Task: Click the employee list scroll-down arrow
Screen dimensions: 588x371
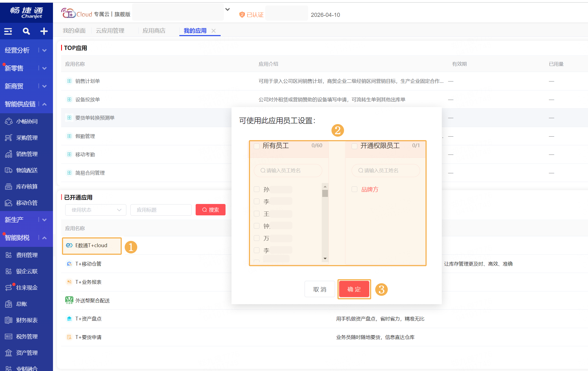Action: [x=325, y=259]
